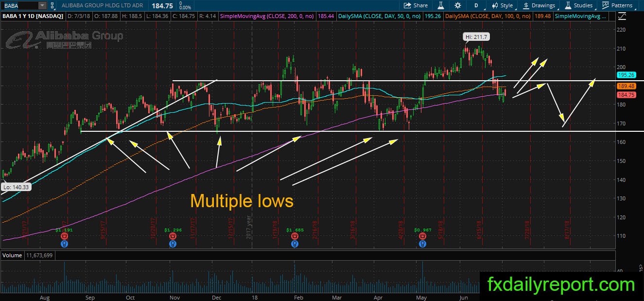Click the Drawings tool icon
The width and height of the screenshot is (644, 301).
tap(526, 5)
